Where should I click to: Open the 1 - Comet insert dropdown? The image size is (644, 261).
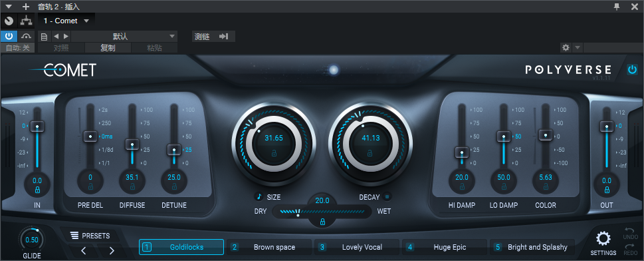[66, 21]
